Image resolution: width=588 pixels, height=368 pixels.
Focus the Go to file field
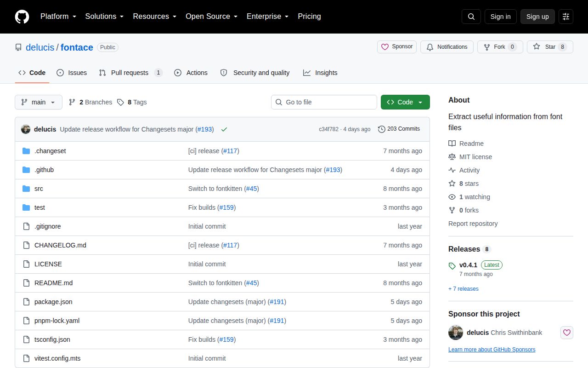[x=324, y=102]
